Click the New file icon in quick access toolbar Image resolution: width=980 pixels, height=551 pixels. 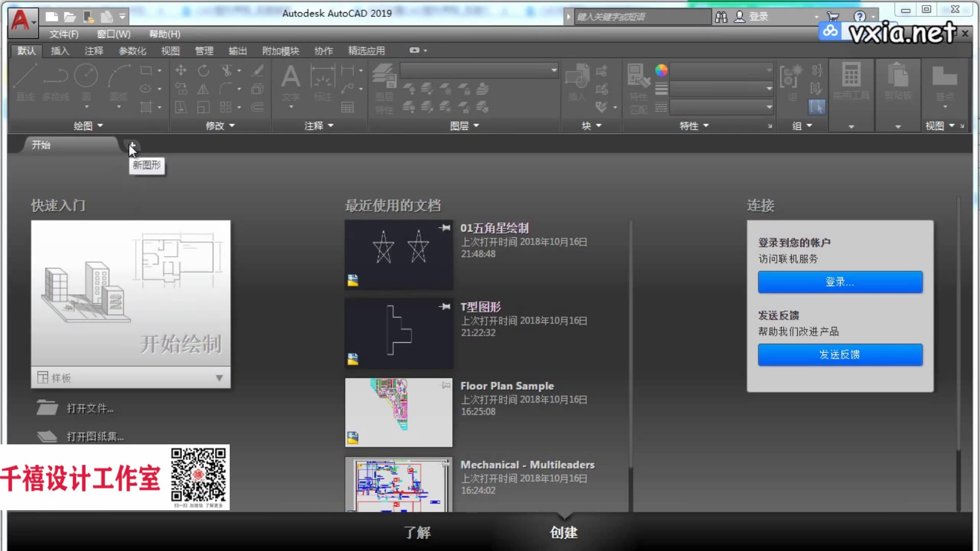(52, 17)
